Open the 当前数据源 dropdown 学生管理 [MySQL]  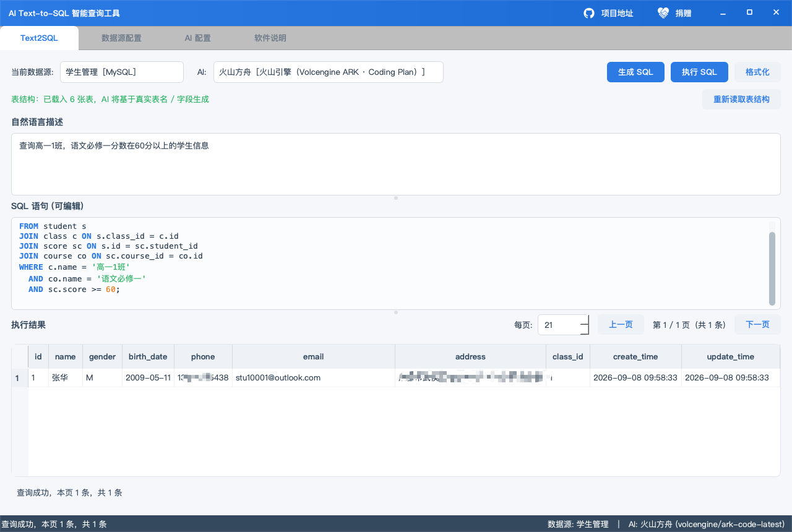(x=122, y=72)
